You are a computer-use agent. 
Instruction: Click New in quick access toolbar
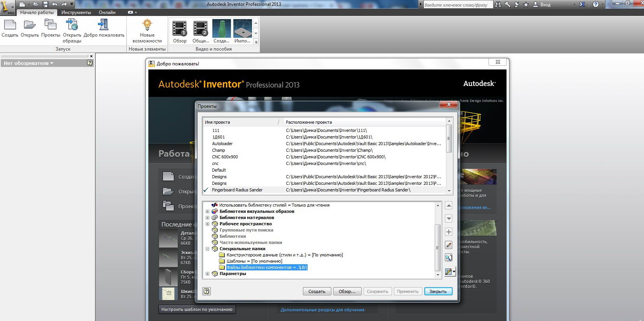(x=22, y=4)
